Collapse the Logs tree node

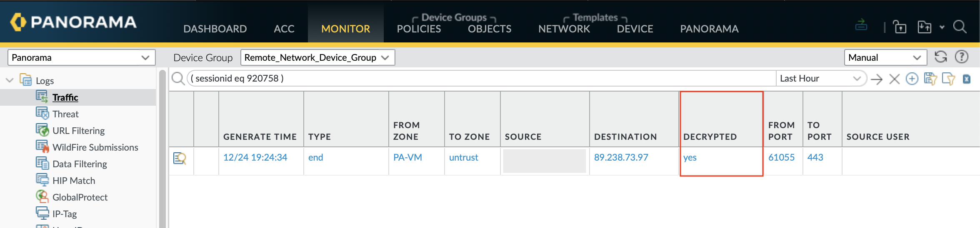[10, 80]
